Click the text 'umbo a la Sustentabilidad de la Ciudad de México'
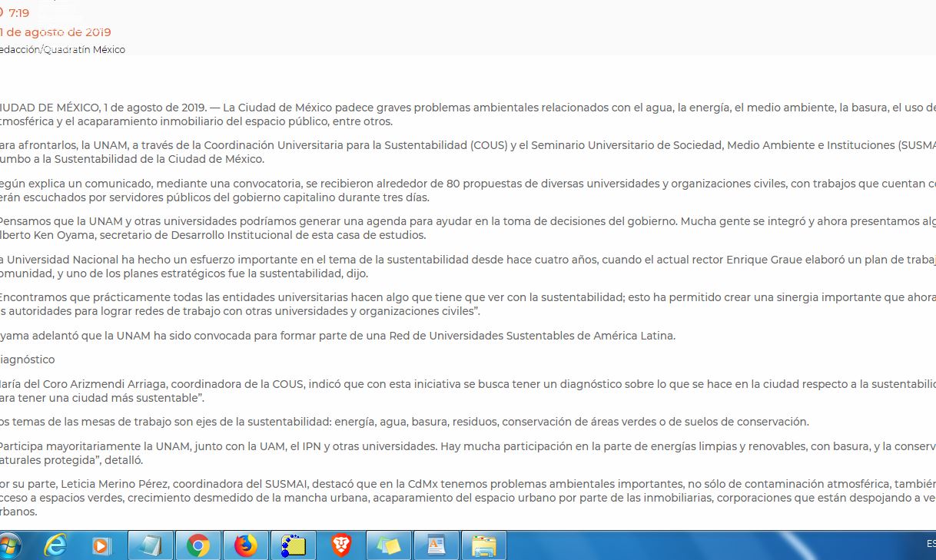The width and height of the screenshot is (936, 560). tap(132, 159)
